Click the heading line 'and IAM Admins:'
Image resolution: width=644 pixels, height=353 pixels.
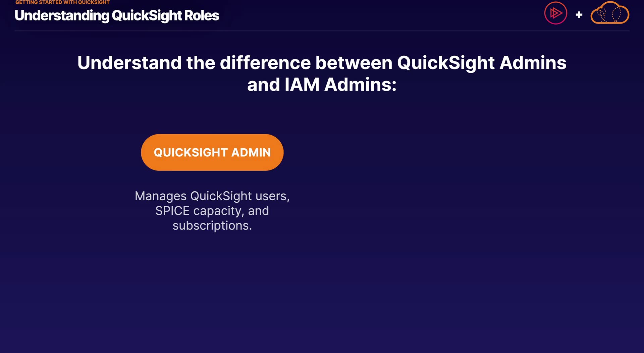(322, 85)
